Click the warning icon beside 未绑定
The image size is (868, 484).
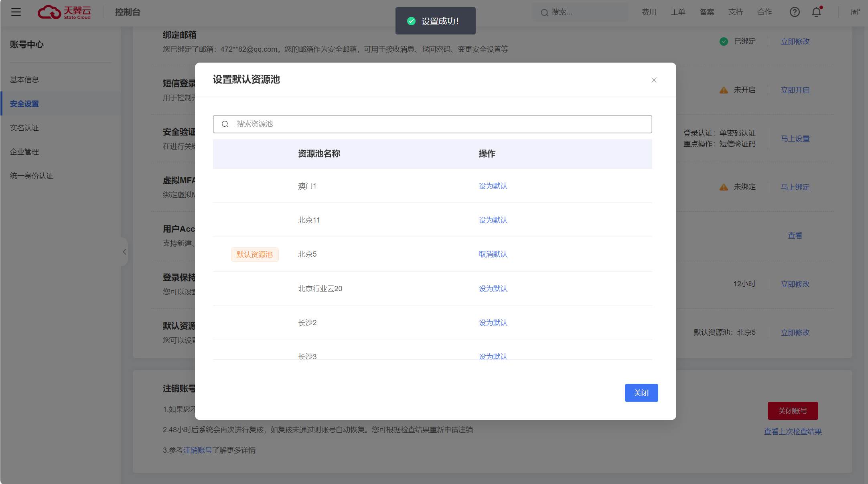tap(724, 187)
